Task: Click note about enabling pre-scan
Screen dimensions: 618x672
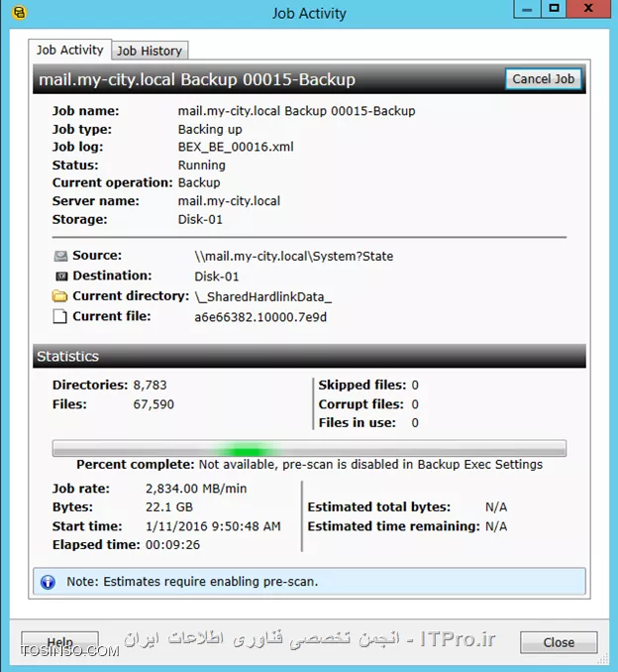Action: pos(192,582)
